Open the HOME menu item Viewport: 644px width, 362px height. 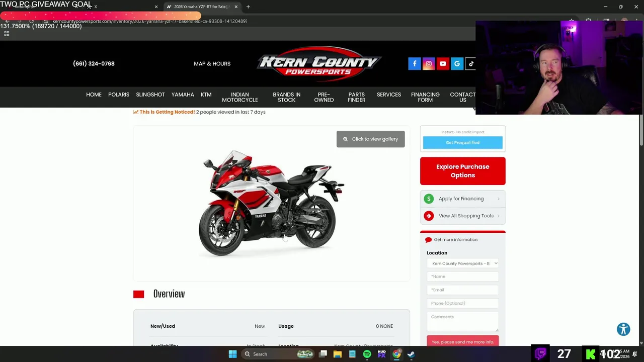[94, 95]
